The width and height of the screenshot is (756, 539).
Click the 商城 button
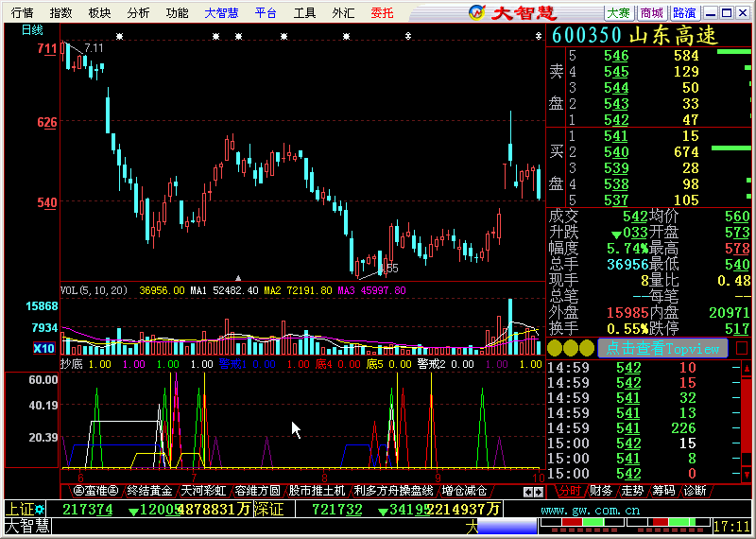651,12
